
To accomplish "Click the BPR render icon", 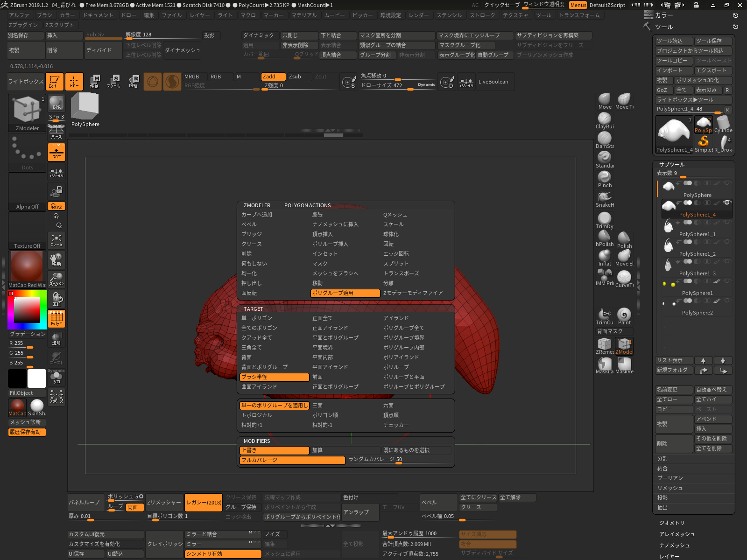I will [56, 103].
